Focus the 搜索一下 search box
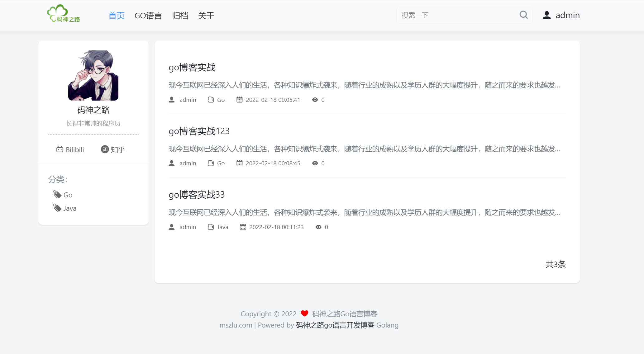This screenshot has height=354, width=644. [456, 15]
